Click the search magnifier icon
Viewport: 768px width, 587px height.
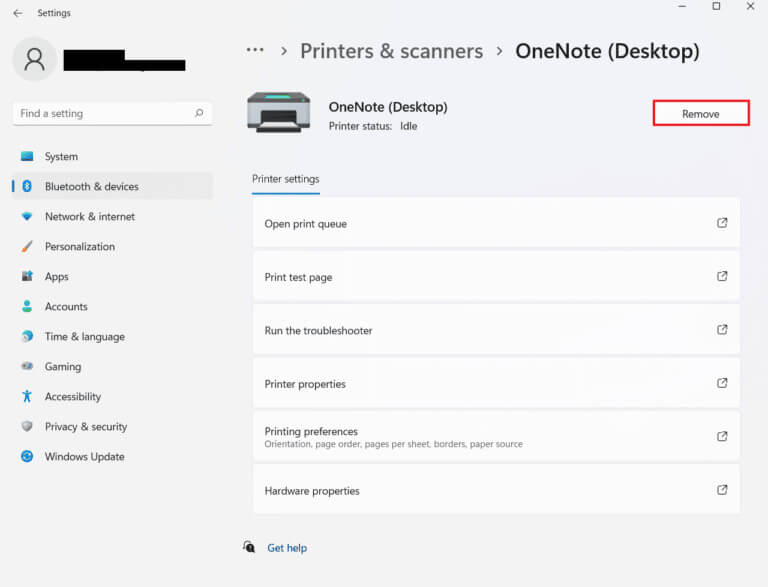click(199, 113)
